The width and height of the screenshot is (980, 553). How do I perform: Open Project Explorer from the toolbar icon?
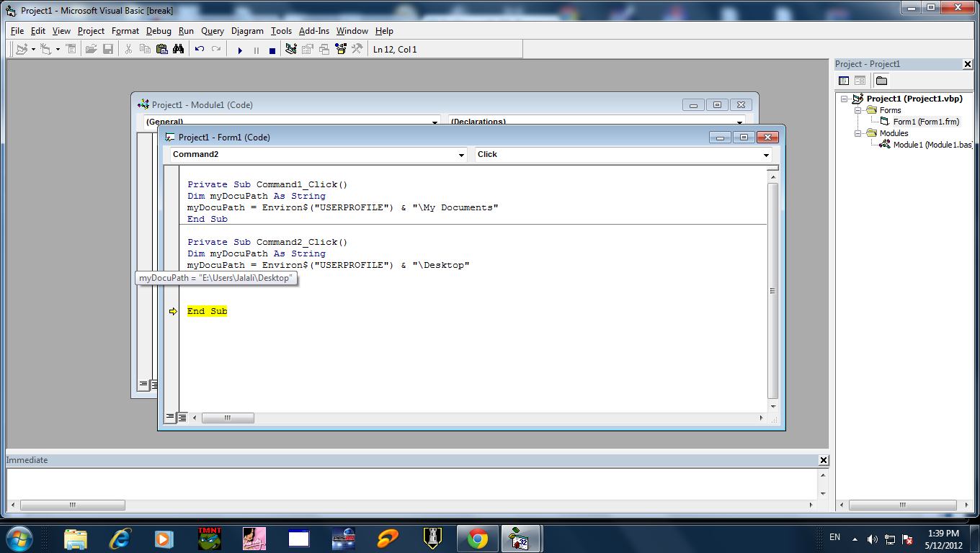pyautogui.click(x=291, y=50)
